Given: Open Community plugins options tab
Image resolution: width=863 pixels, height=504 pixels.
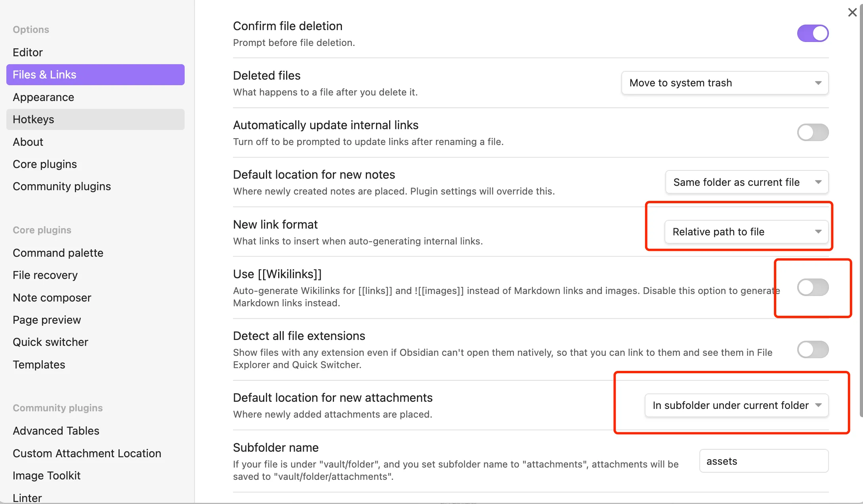Looking at the screenshot, I should point(62,186).
